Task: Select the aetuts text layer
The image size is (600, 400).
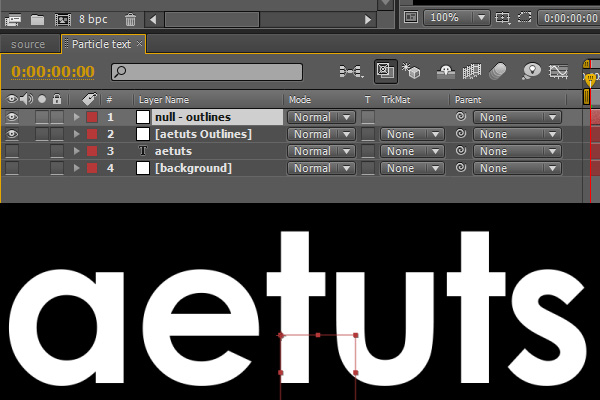Action: click(173, 151)
